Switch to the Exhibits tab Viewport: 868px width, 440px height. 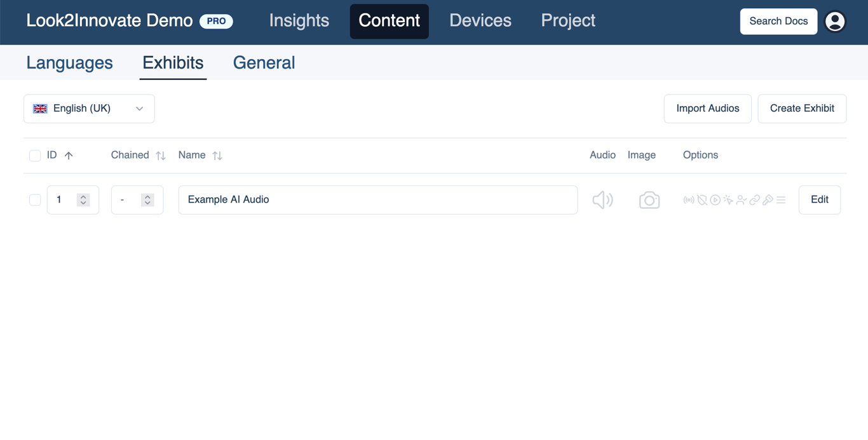(x=173, y=63)
